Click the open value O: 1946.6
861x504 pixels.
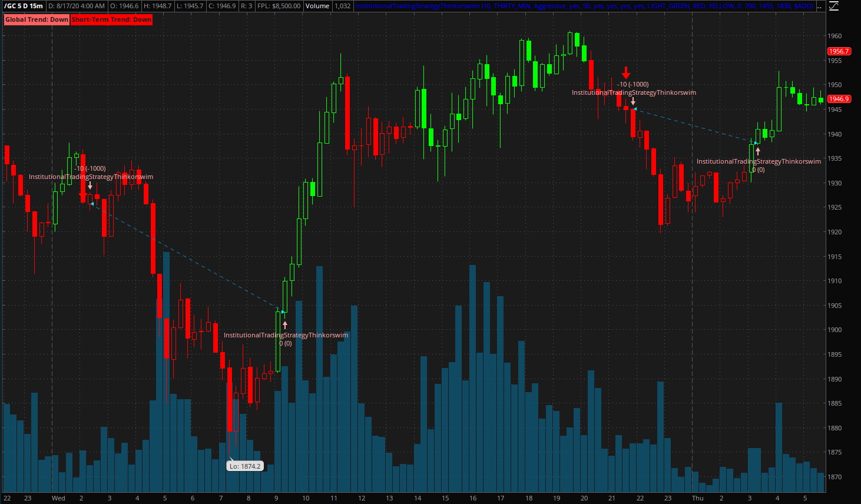124,6
